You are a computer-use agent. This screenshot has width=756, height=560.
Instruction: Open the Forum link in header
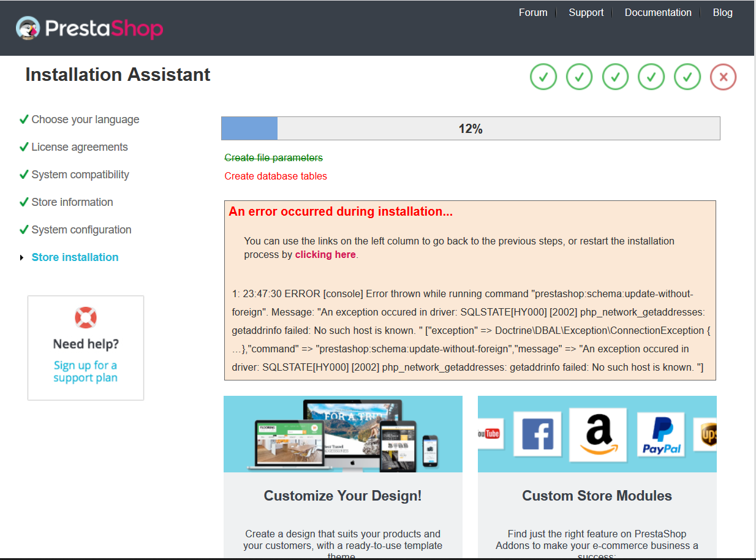[533, 12]
